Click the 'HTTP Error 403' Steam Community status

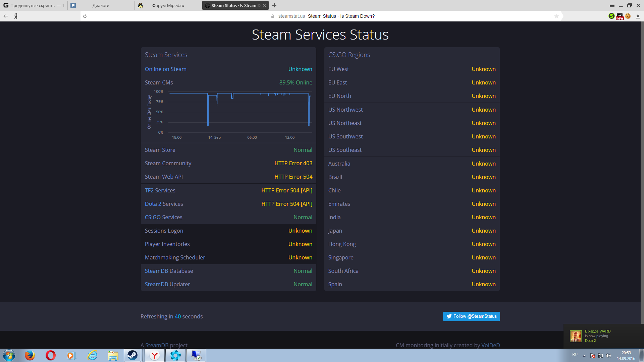[x=293, y=163]
